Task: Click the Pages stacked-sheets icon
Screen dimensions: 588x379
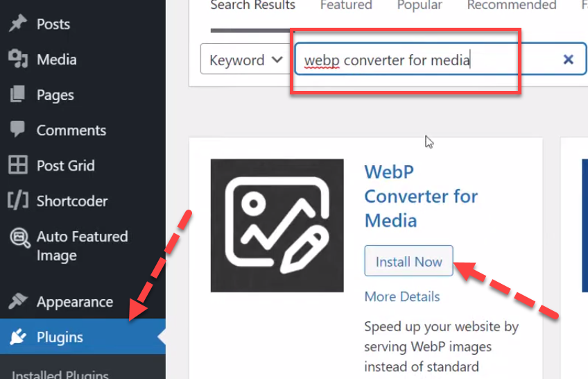Action: pos(17,94)
